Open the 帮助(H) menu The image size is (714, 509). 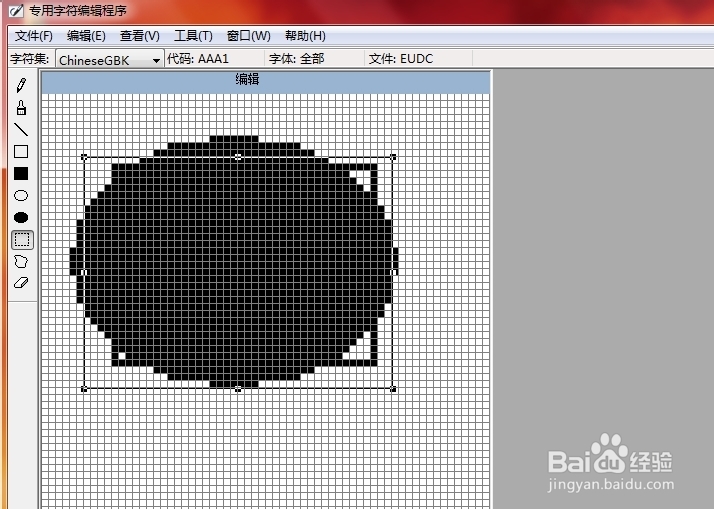click(305, 36)
